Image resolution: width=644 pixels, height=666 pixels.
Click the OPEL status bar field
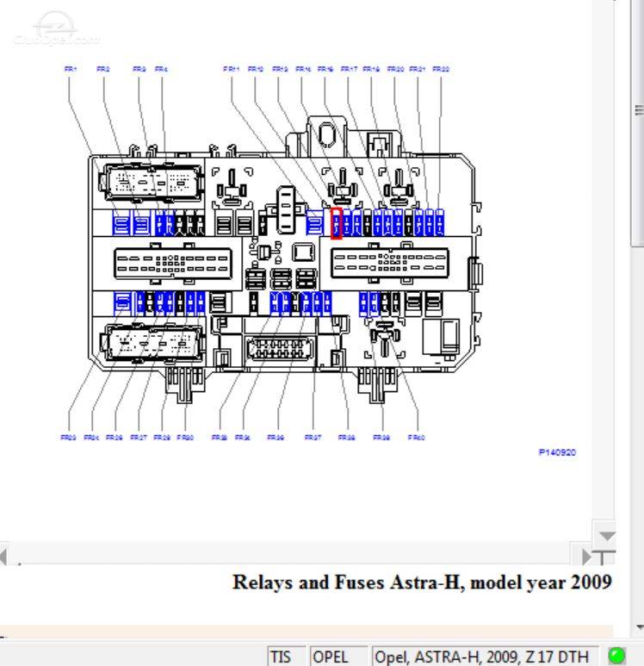[338, 657]
